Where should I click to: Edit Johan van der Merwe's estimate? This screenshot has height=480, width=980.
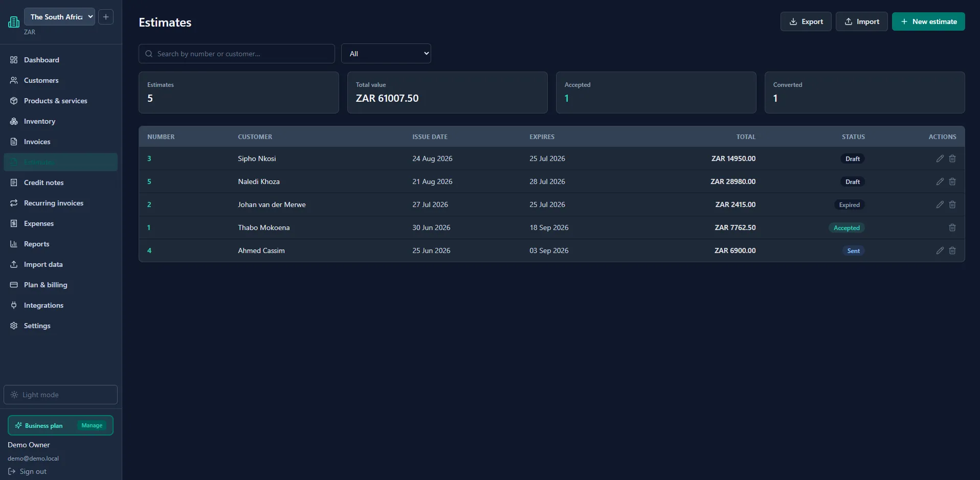pyautogui.click(x=940, y=204)
